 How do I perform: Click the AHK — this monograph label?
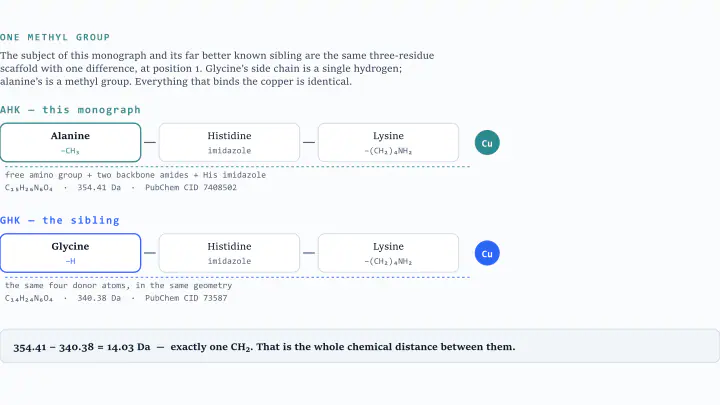(x=70, y=110)
